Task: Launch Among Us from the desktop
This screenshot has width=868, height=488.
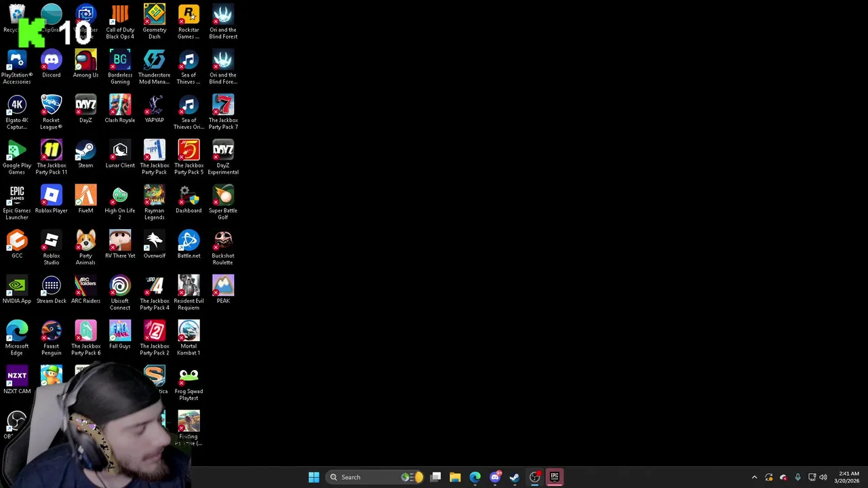Action: (85, 64)
